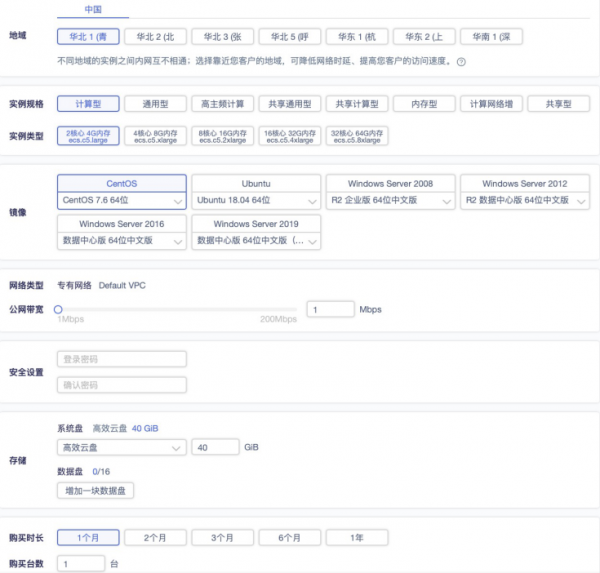The height and width of the screenshot is (573, 600).
Task: Open the 高效云盘 system disk type dropdown
Action: point(121,447)
